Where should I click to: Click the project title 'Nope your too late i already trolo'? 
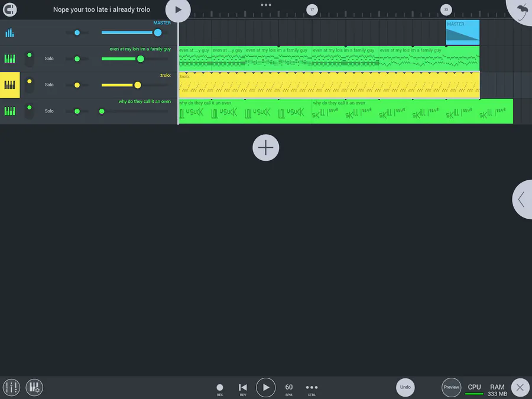[x=102, y=9]
